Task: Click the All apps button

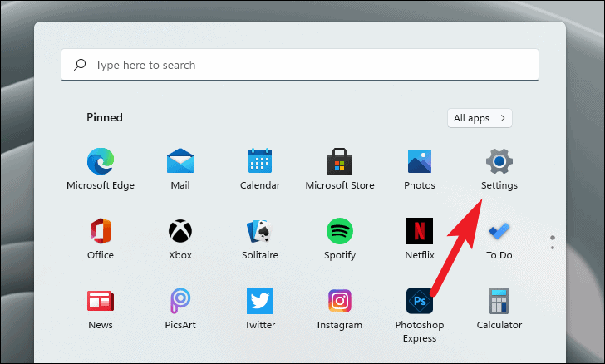Action: point(480,118)
